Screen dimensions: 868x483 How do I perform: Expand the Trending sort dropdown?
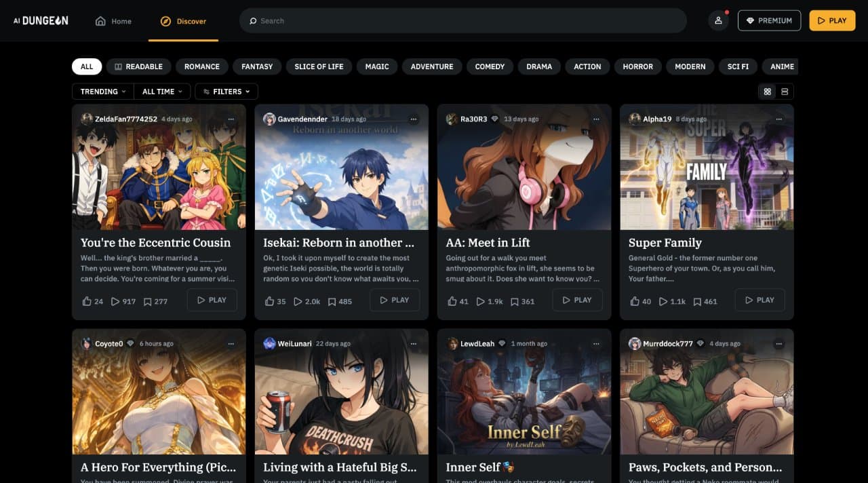click(103, 92)
